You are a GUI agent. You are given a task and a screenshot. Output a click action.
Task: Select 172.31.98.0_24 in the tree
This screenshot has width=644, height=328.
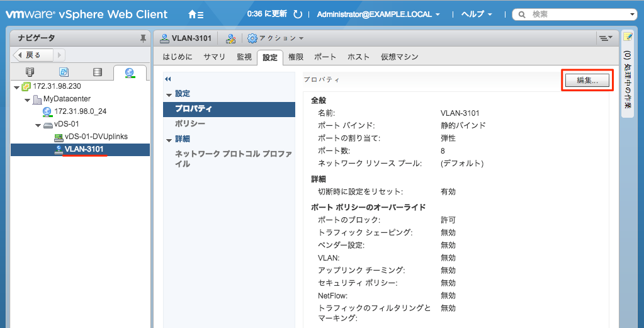(x=81, y=111)
